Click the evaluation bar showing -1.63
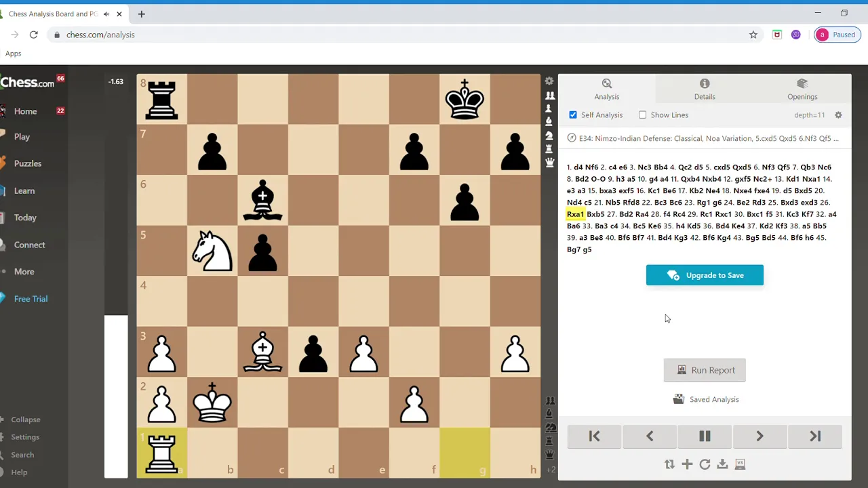 116,277
